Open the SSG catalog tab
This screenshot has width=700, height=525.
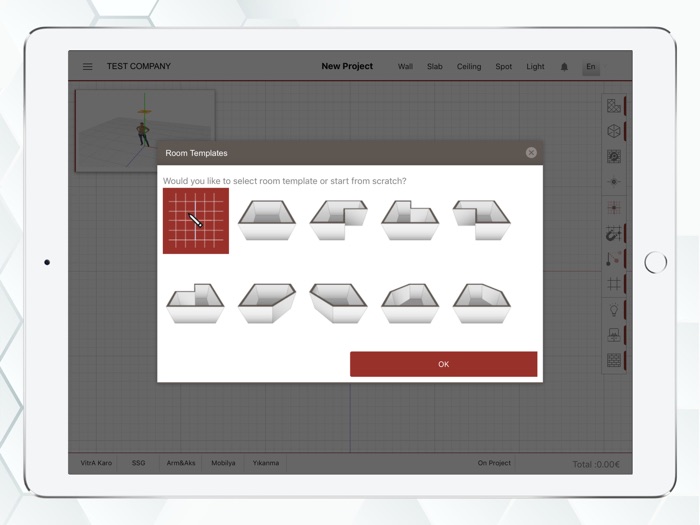(138, 463)
